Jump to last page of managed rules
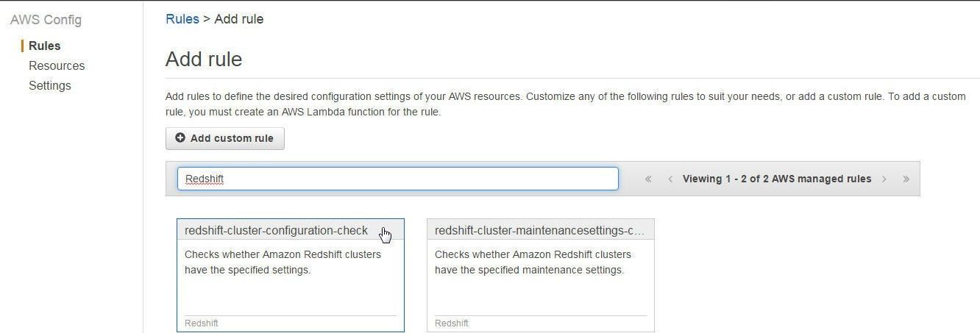The image size is (980, 333). (906, 179)
